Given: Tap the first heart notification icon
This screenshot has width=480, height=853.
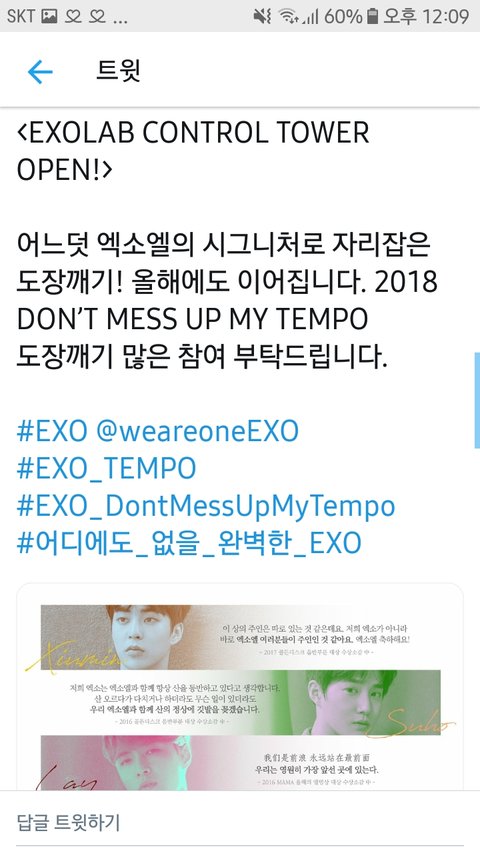Looking at the screenshot, I should [x=73, y=17].
